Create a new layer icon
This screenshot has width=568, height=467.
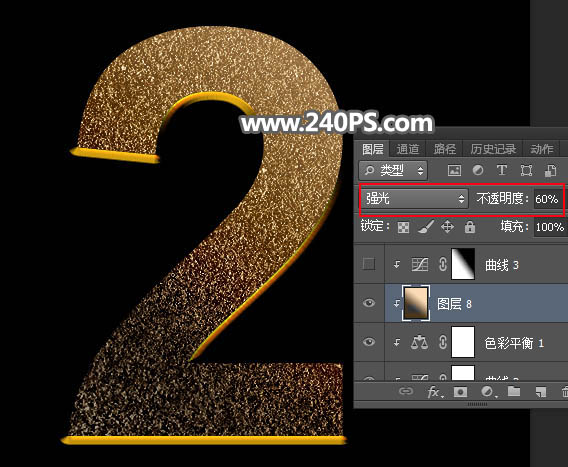coord(540,392)
